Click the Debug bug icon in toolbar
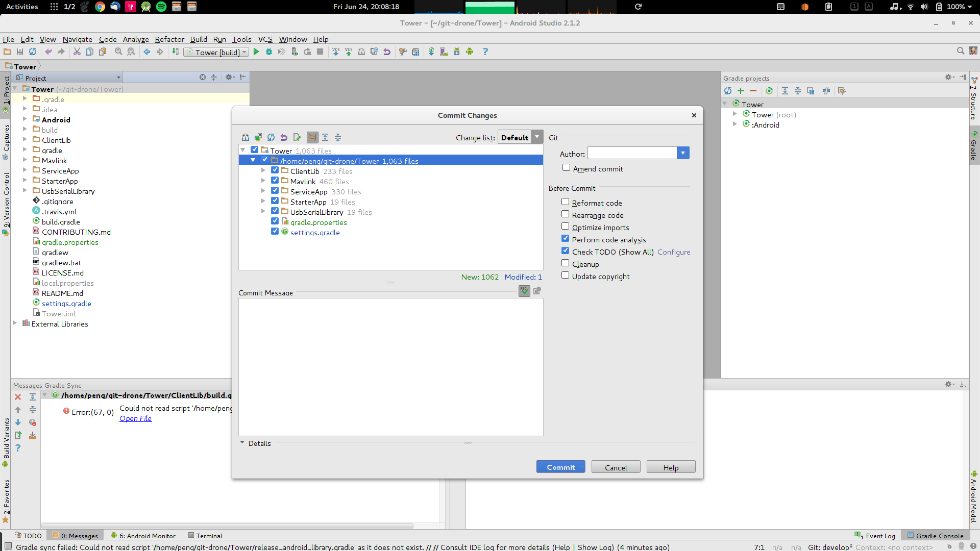The width and height of the screenshot is (980, 551). tap(269, 52)
